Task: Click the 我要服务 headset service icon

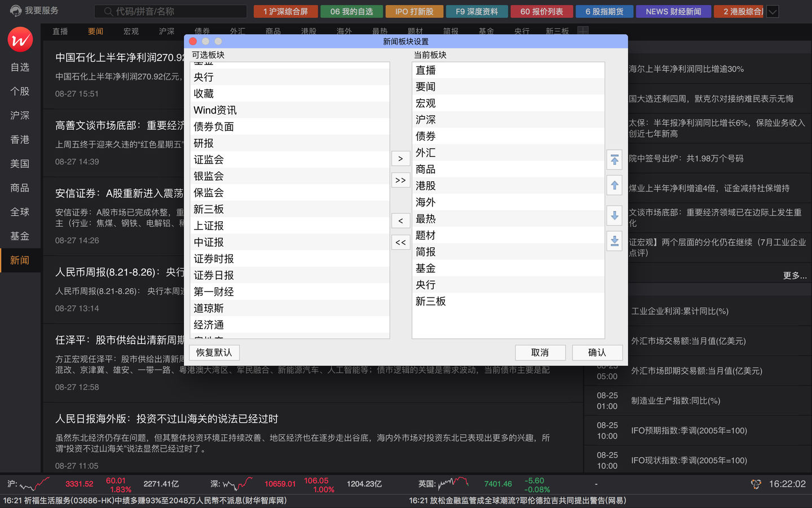Action: (16, 10)
